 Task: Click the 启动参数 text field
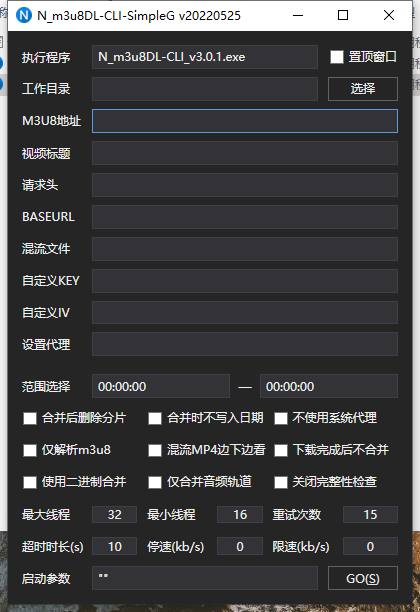point(205,578)
